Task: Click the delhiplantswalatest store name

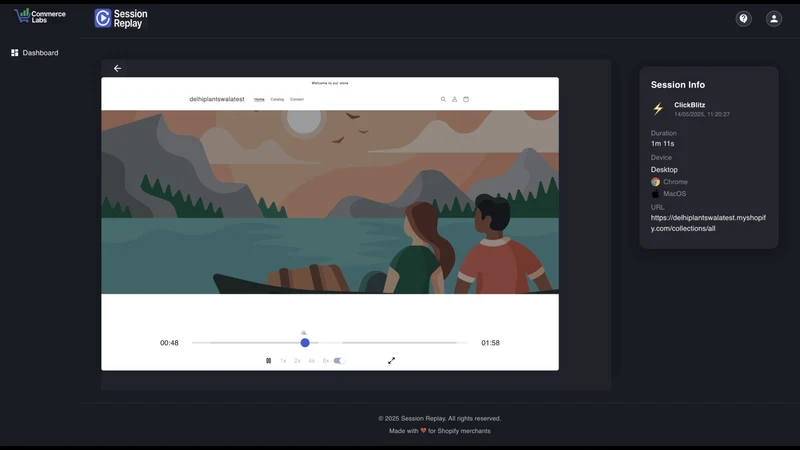Action: click(x=217, y=99)
